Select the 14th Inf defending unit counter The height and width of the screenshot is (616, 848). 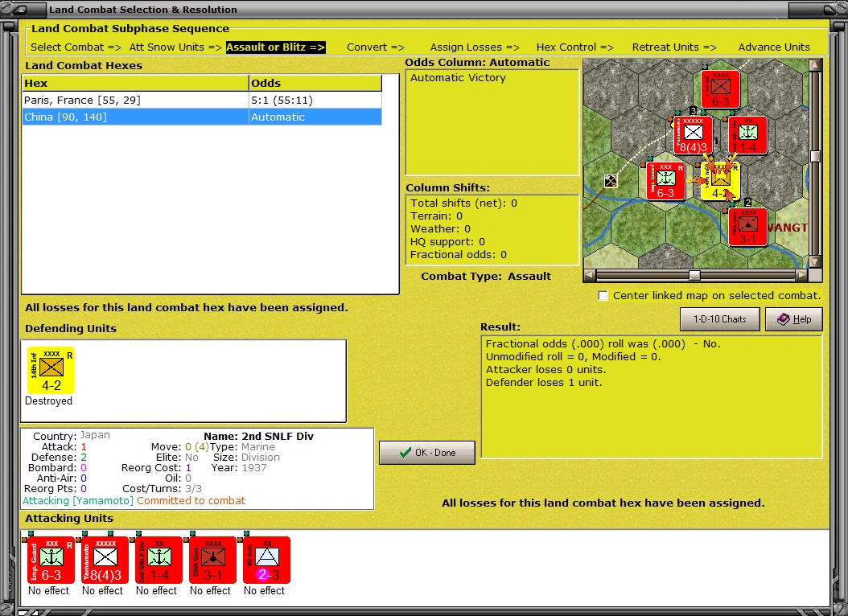click(51, 371)
